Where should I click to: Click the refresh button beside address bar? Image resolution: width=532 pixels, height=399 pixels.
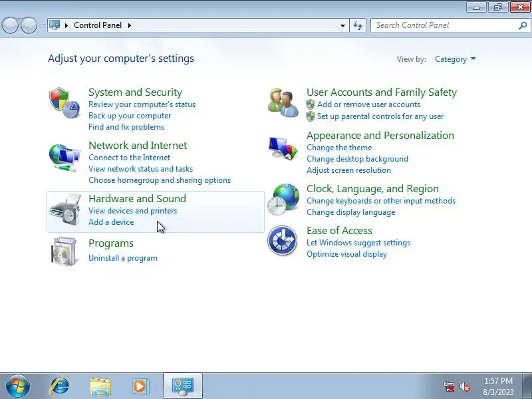pos(358,25)
